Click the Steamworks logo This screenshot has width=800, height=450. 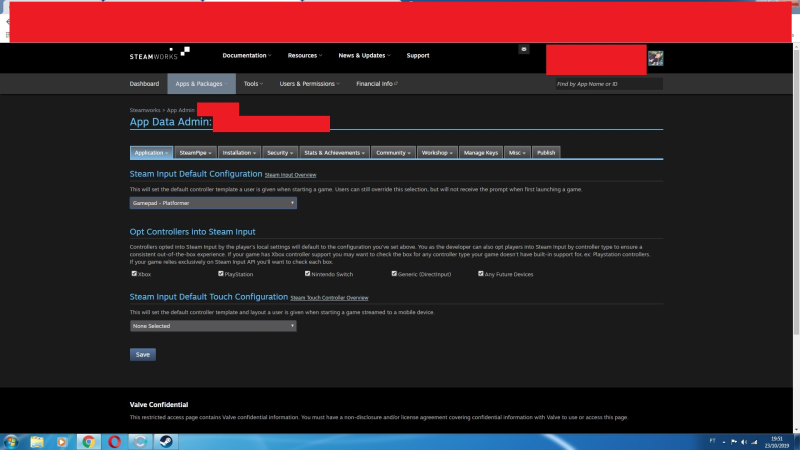pos(160,54)
